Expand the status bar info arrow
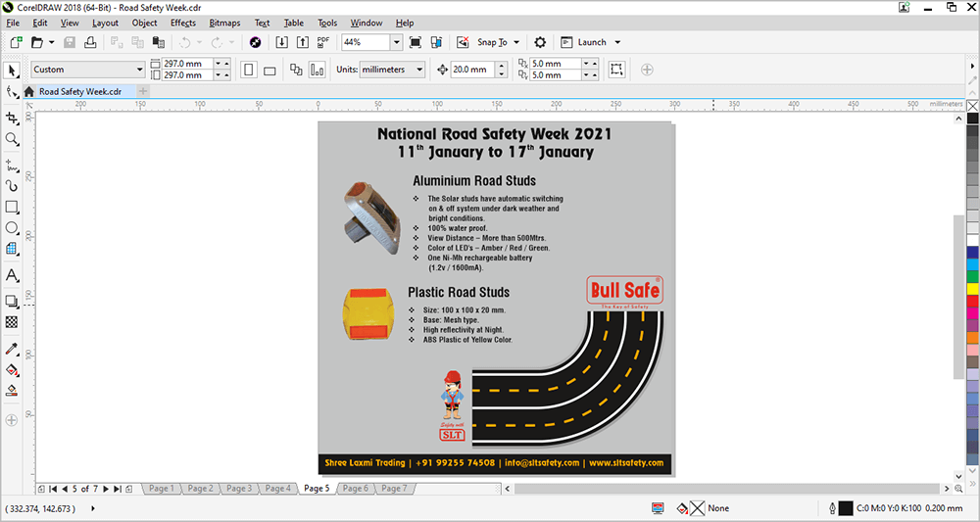 point(94,508)
